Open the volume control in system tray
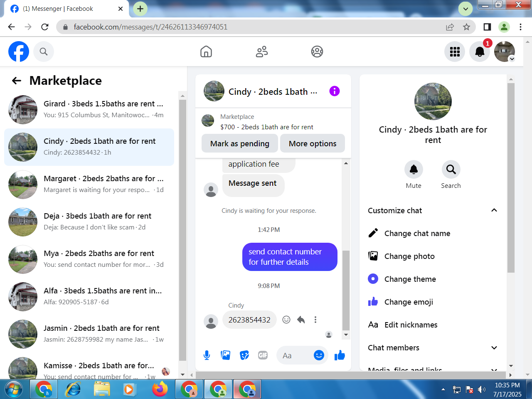This screenshot has width=532, height=399. (x=482, y=389)
